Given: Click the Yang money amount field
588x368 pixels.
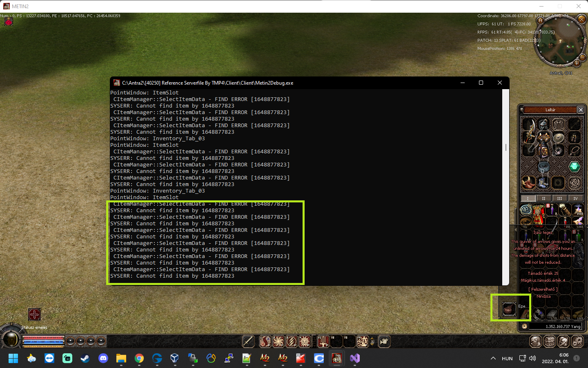Looking at the screenshot, I should [x=555, y=326].
